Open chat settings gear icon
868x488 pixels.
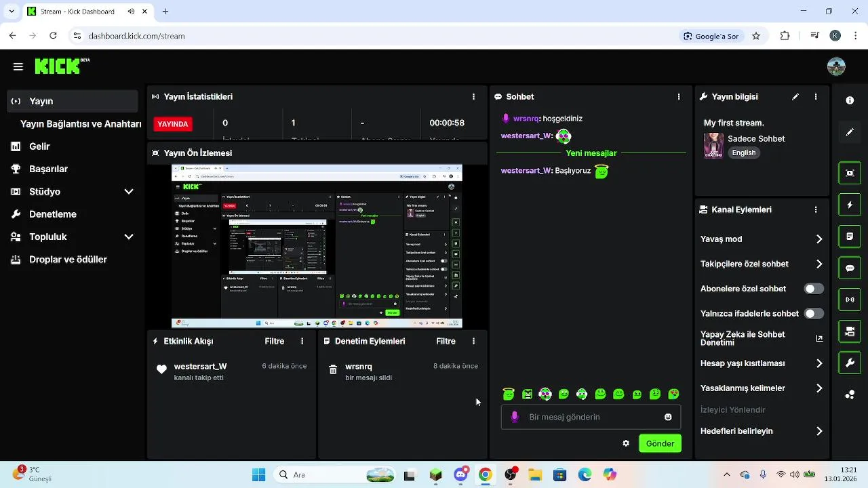tap(626, 444)
